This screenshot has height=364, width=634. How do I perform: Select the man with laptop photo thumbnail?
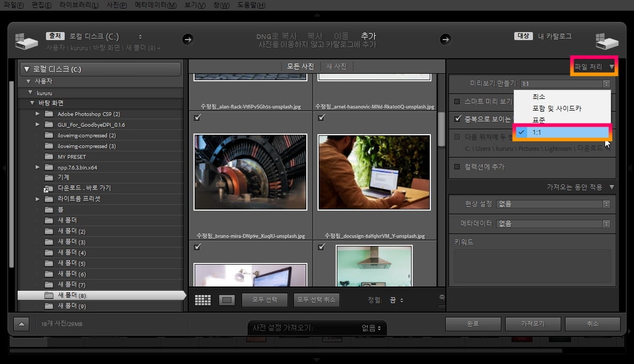pyautogui.click(x=374, y=172)
